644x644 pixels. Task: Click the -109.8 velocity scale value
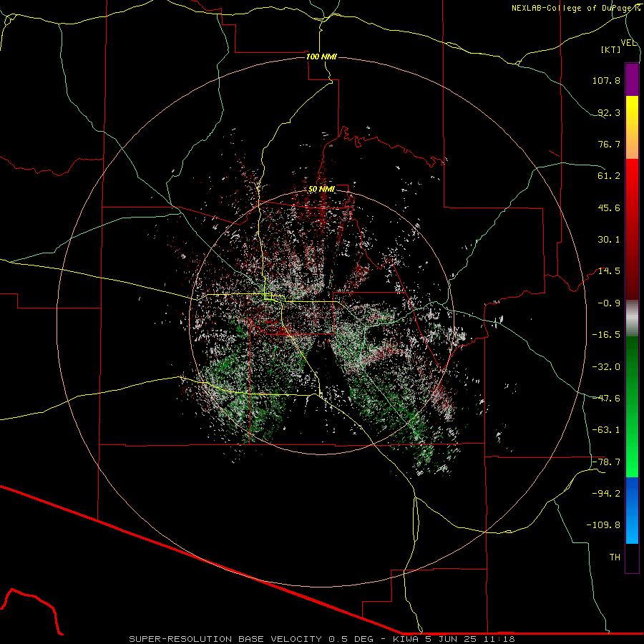click(603, 525)
